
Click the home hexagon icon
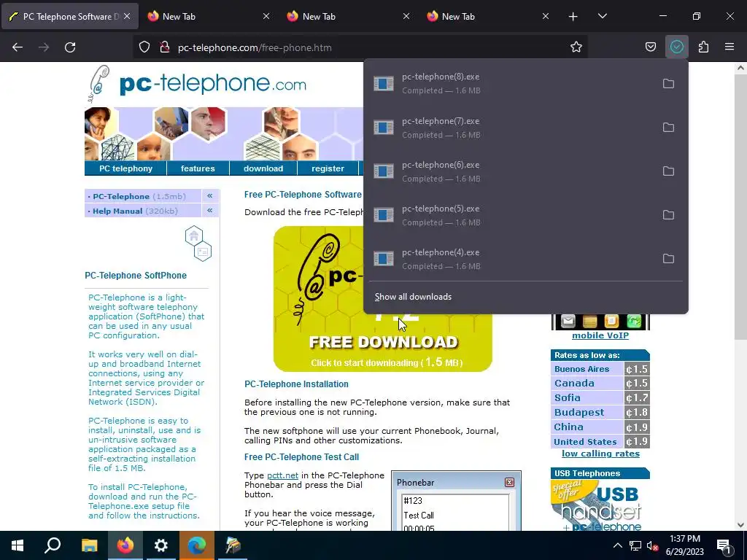tap(194, 236)
